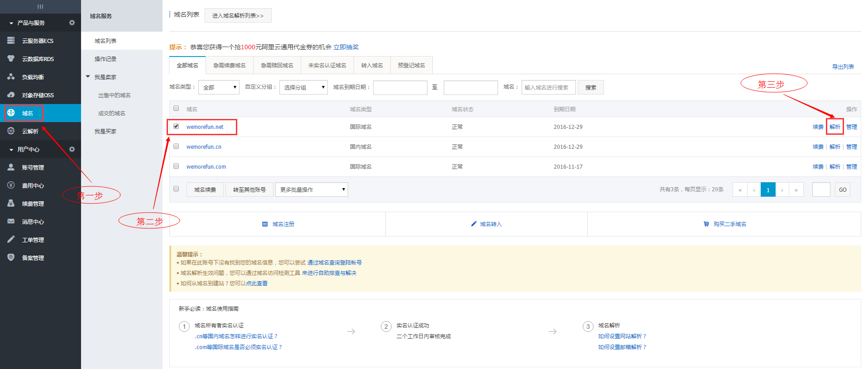The height and width of the screenshot is (369, 868).
Task: Click the 云解析 DNS icon
Action: pos(11,131)
